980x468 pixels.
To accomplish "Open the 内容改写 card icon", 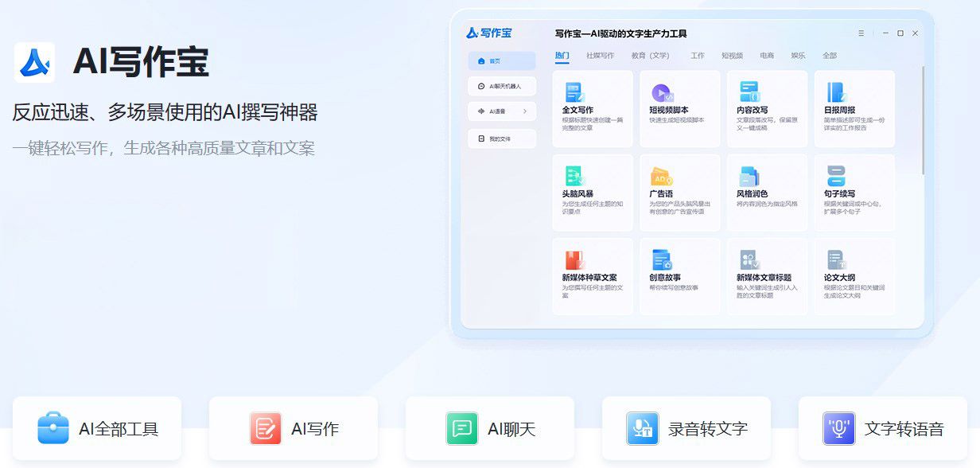I will [x=749, y=92].
